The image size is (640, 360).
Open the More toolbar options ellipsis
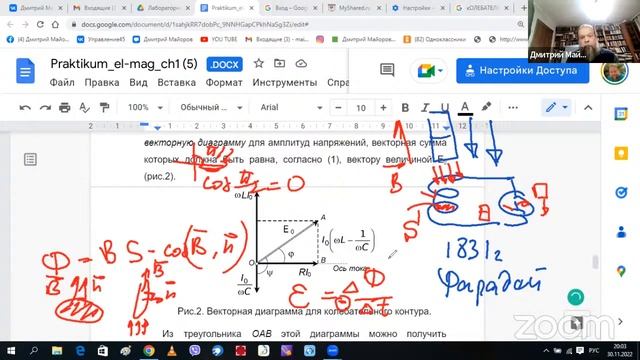tap(513, 108)
